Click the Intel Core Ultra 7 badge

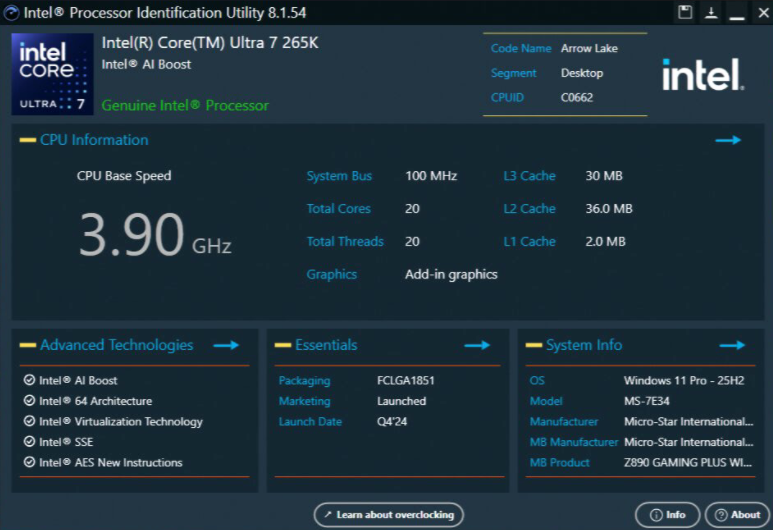tap(52, 74)
